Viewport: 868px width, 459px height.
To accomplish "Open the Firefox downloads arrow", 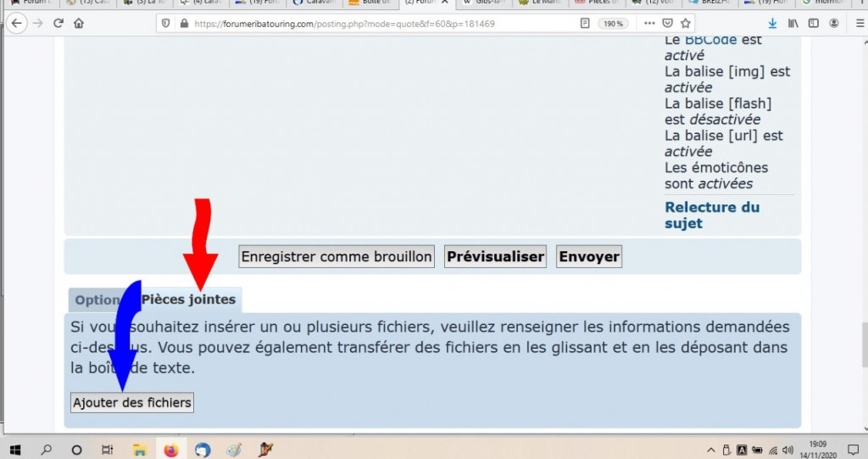I will coord(772,24).
